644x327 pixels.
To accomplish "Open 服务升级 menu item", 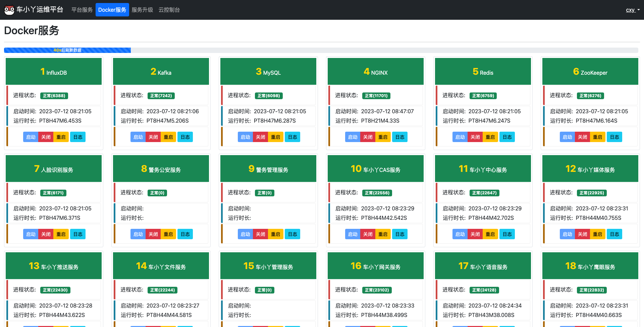I will pos(142,10).
